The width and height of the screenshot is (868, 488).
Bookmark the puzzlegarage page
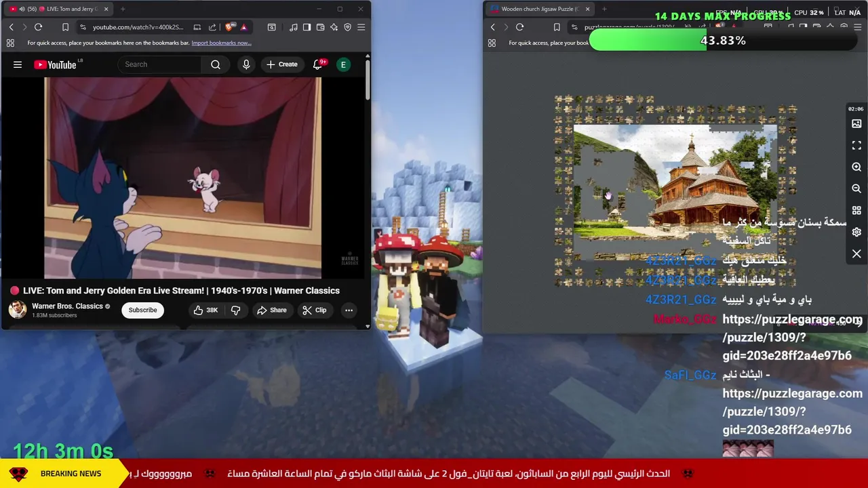click(557, 27)
